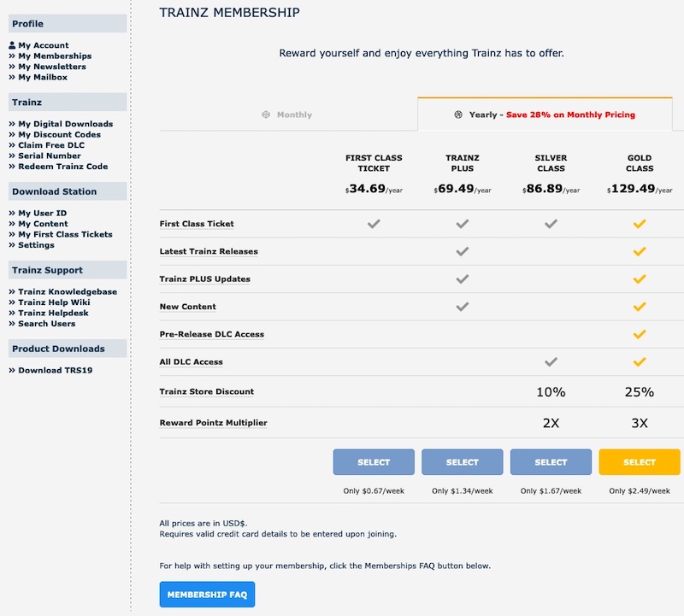
Task: Click the Reward Pointz Multiplier feature label
Action: [213, 422]
